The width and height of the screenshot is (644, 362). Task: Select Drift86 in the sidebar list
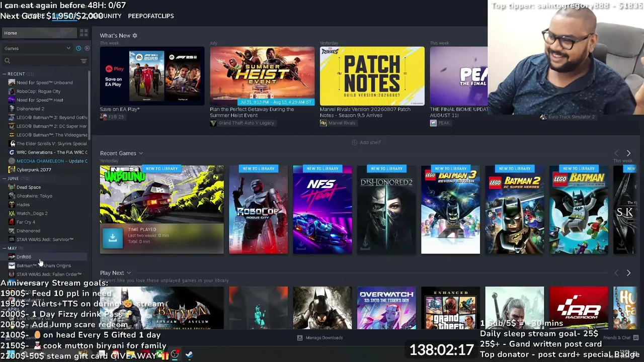pos(24,257)
